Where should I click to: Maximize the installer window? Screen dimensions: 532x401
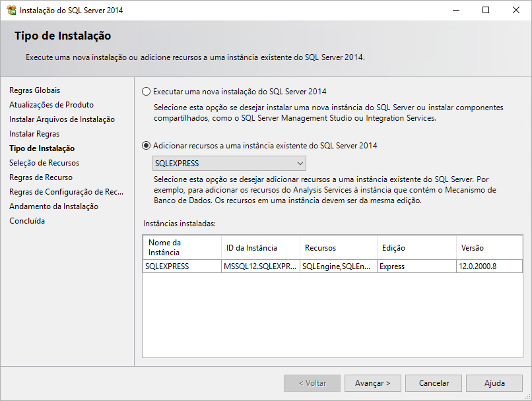coord(486,11)
